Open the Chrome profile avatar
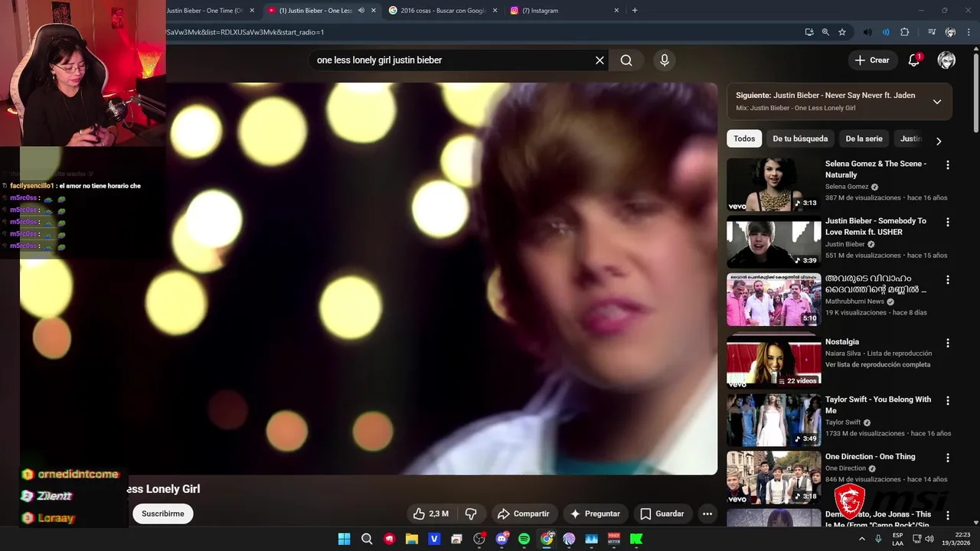The height and width of the screenshot is (551, 980). [x=950, y=32]
